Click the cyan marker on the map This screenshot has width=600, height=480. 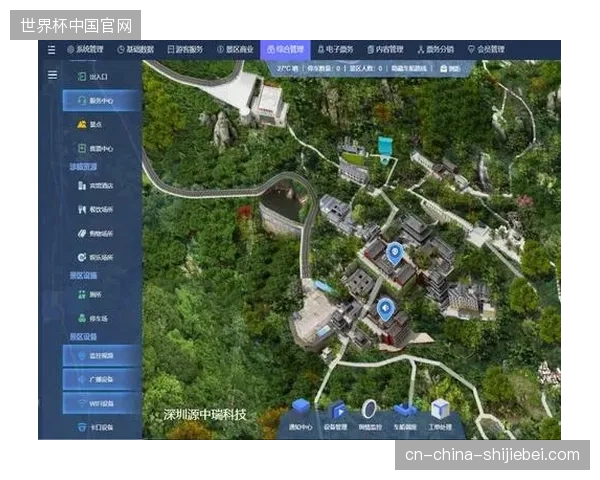385,150
